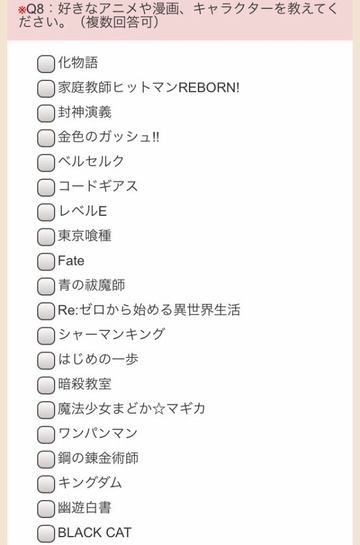Select Re:ゼロから始める異世界生活 checkbox
Image resolution: width=360 pixels, height=545 pixels.
46,311
